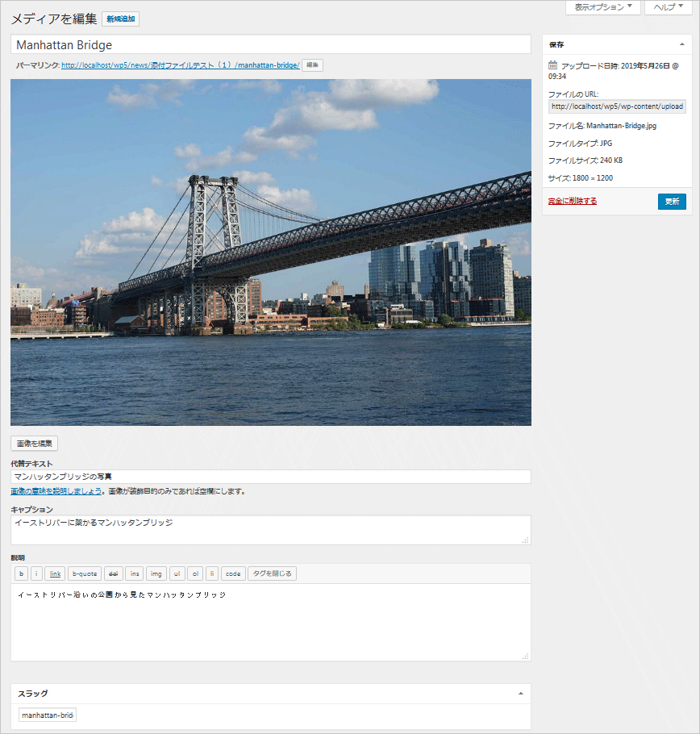Click into the 代替テキスト input field
Viewport: 700px width, 734px height.
click(270, 477)
